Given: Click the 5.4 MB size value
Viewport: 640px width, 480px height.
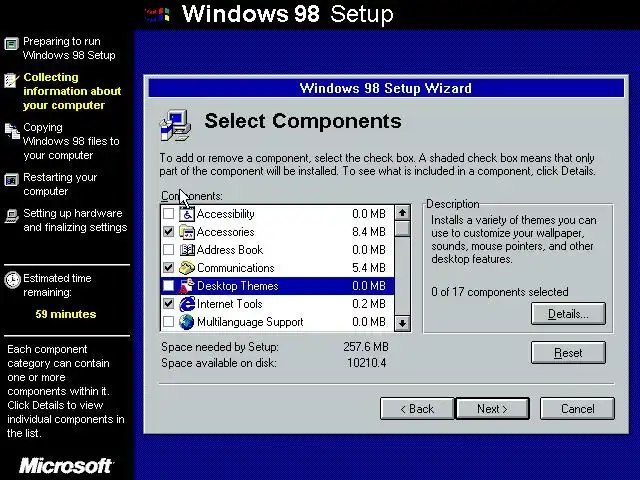Looking at the screenshot, I should (x=369, y=268).
